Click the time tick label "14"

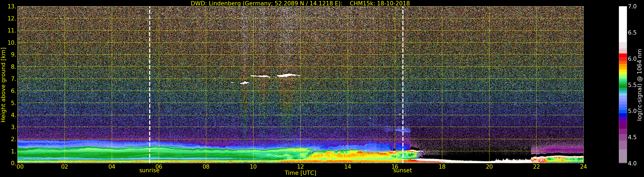pos(348,167)
